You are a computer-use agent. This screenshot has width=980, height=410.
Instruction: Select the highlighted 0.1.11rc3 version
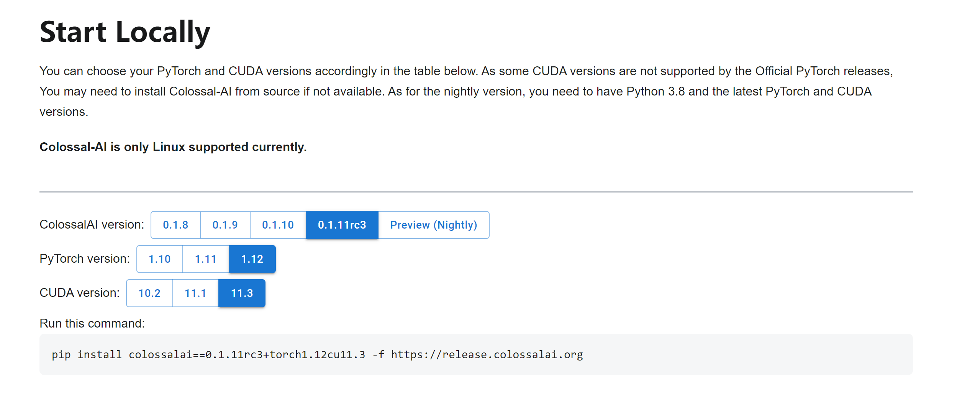click(x=342, y=225)
